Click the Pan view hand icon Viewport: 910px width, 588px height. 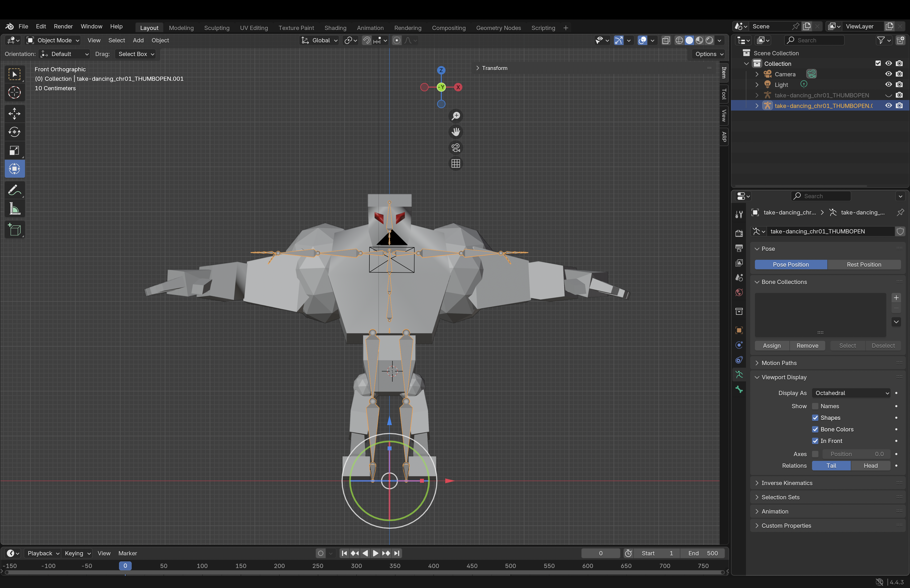[x=456, y=132]
